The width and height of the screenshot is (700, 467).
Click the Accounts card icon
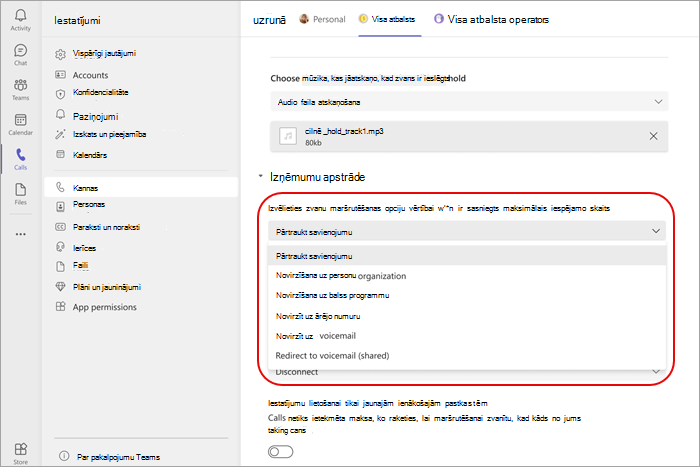pyautogui.click(x=60, y=75)
